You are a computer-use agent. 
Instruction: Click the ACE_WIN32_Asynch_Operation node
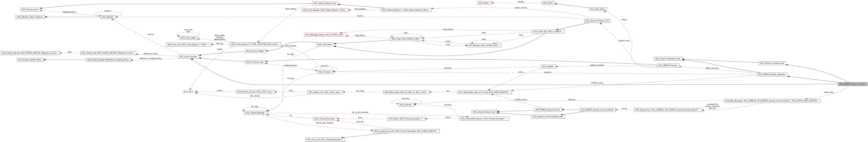pos(772,75)
